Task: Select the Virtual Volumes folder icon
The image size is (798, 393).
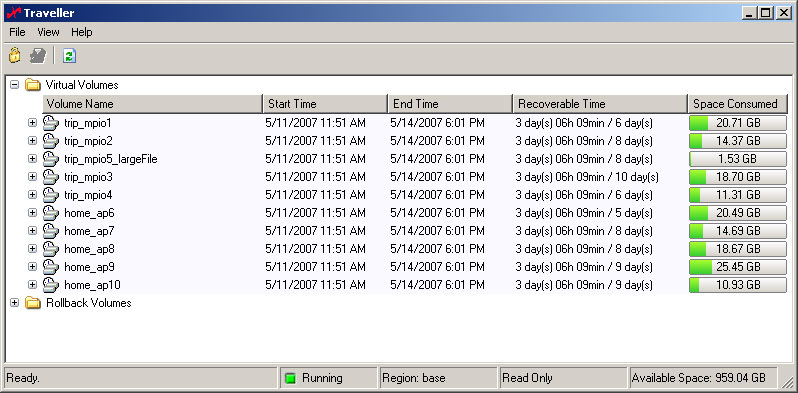Action: [x=33, y=85]
